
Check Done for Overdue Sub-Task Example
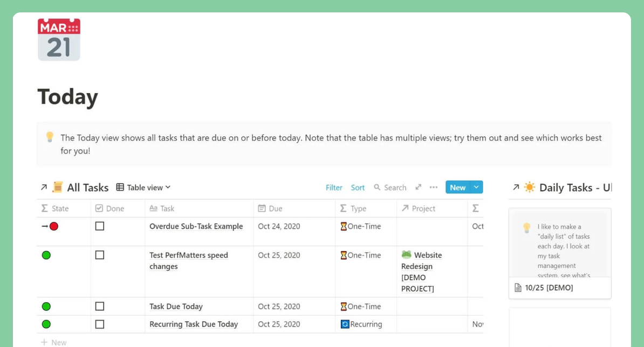pyautogui.click(x=99, y=226)
